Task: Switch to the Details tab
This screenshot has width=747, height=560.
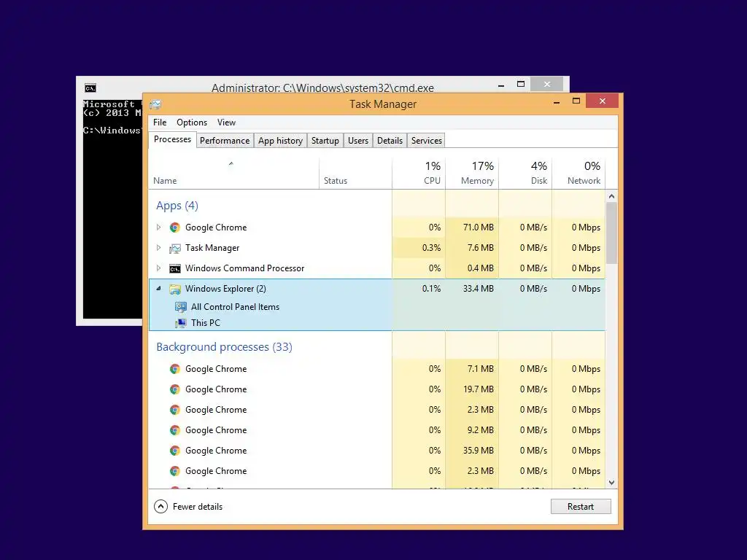Action: pos(390,141)
